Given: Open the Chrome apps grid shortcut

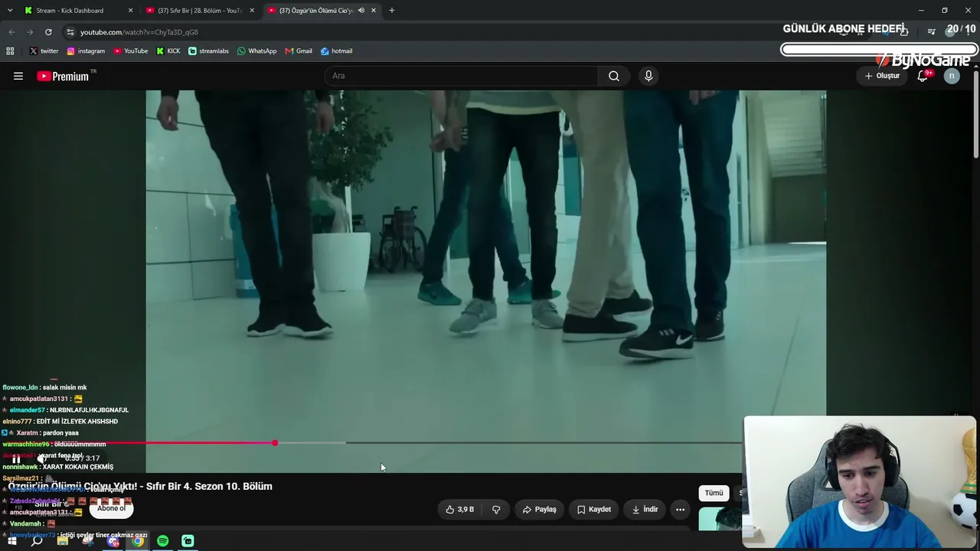Looking at the screenshot, I should point(10,51).
